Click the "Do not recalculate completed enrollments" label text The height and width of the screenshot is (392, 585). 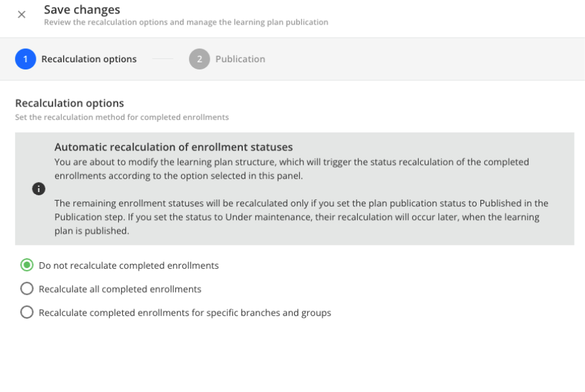click(129, 265)
